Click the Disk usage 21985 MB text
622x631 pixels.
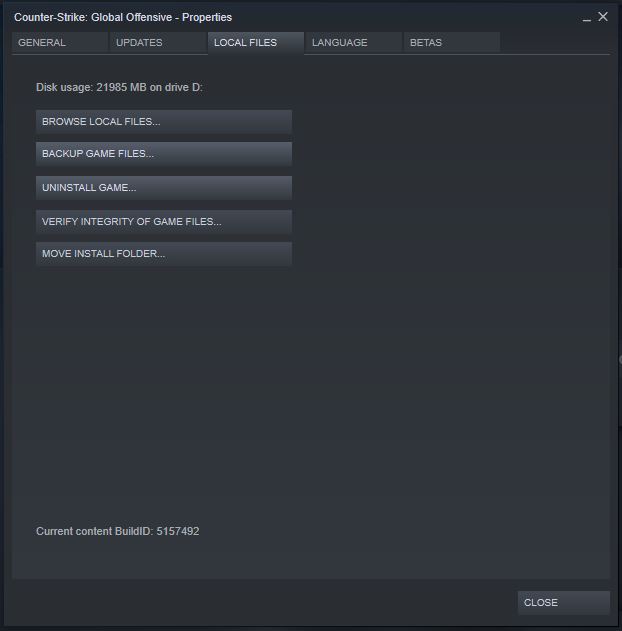click(119, 87)
